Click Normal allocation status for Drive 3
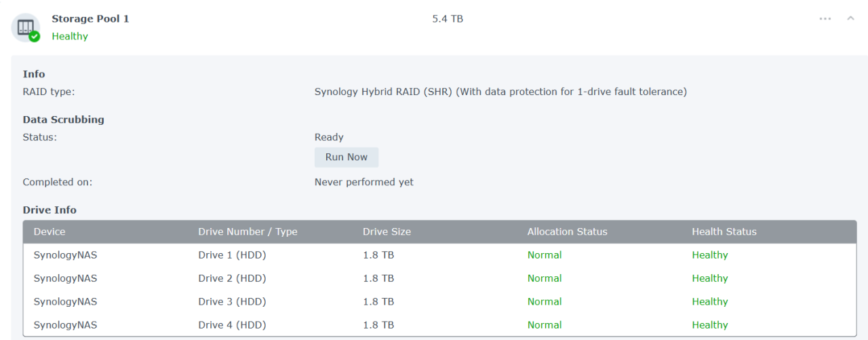This screenshot has height=340, width=868. tap(545, 302)
